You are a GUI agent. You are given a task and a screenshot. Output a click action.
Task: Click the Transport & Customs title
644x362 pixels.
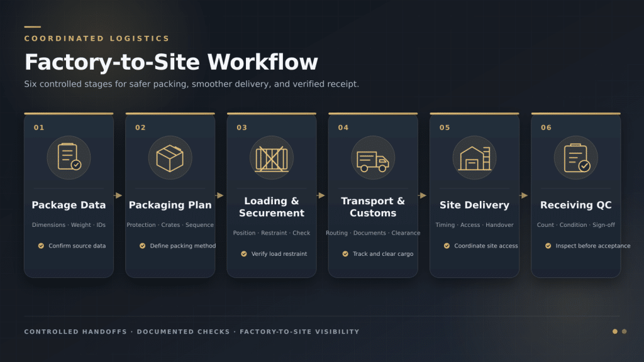(373, 207)
